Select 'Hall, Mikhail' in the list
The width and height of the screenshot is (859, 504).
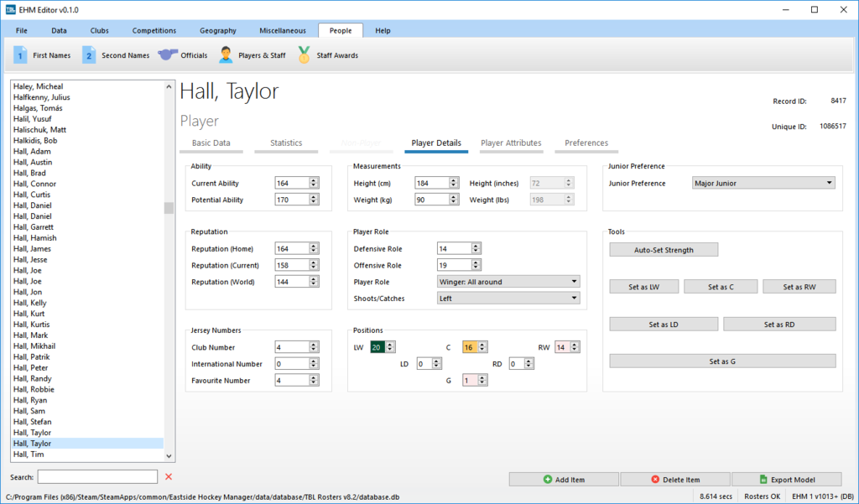click(87, 346)
